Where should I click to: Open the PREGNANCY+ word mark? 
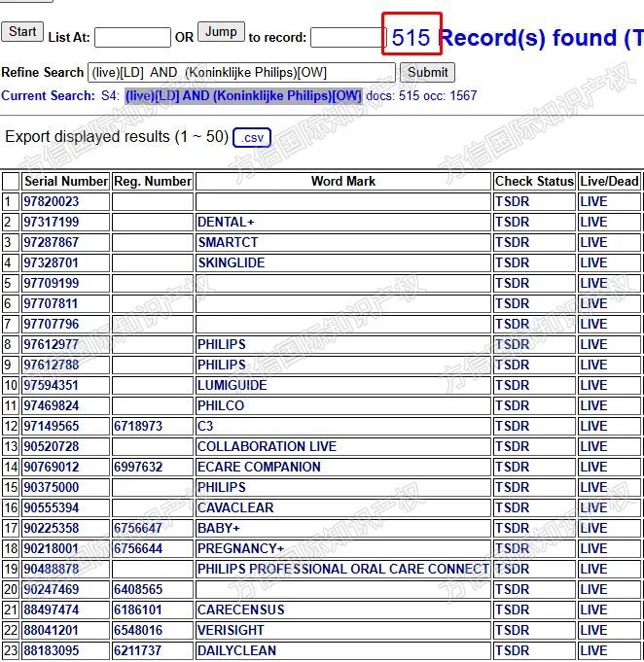[241, 548]
